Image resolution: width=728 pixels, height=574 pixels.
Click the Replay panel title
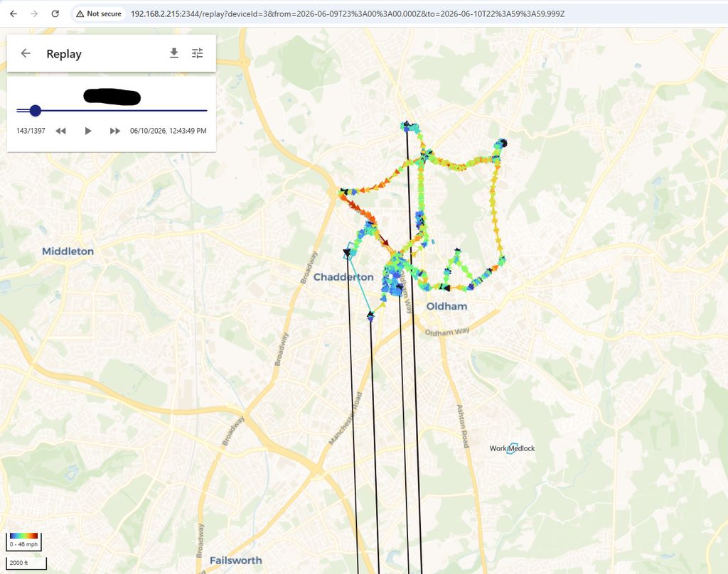point(64,54)
